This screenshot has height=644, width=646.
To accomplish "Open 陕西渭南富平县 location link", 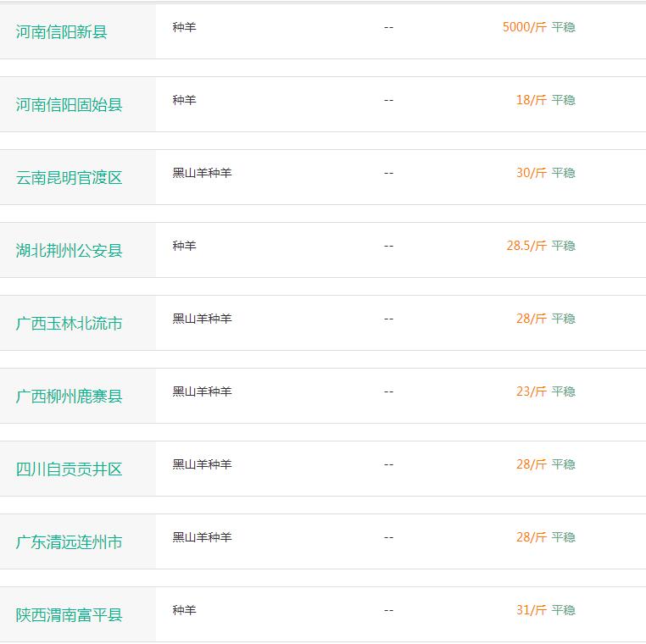I will coord(70,614).
